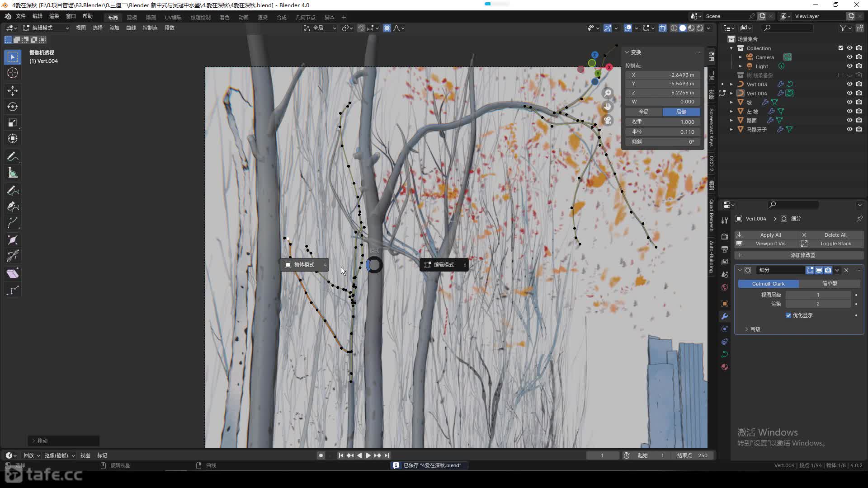Toggle camera view icon in viewport
The image size is (868, 488).
(608, 121)
